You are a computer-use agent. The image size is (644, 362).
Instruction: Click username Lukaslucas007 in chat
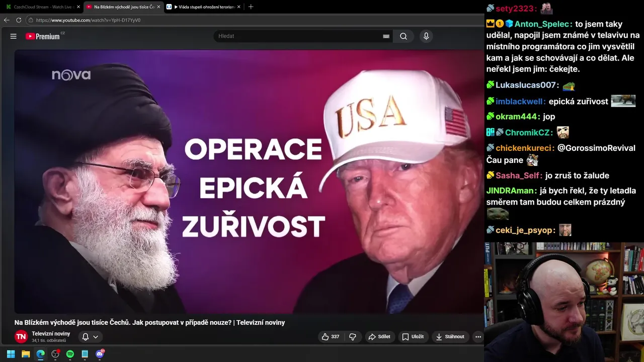click(x=525, y=85)
